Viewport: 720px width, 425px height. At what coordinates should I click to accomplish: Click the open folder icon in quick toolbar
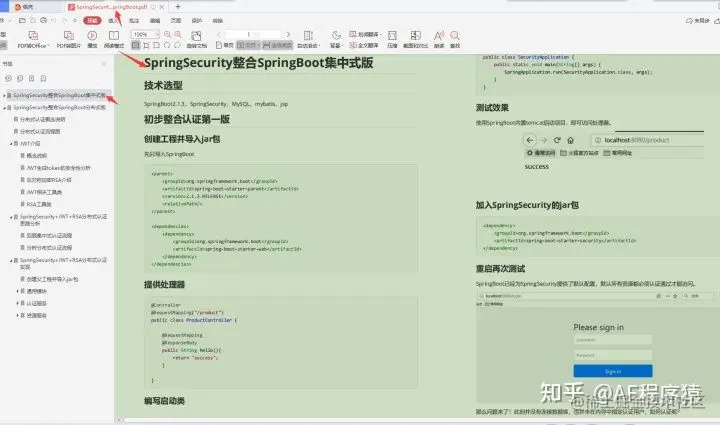click(22, 21)
